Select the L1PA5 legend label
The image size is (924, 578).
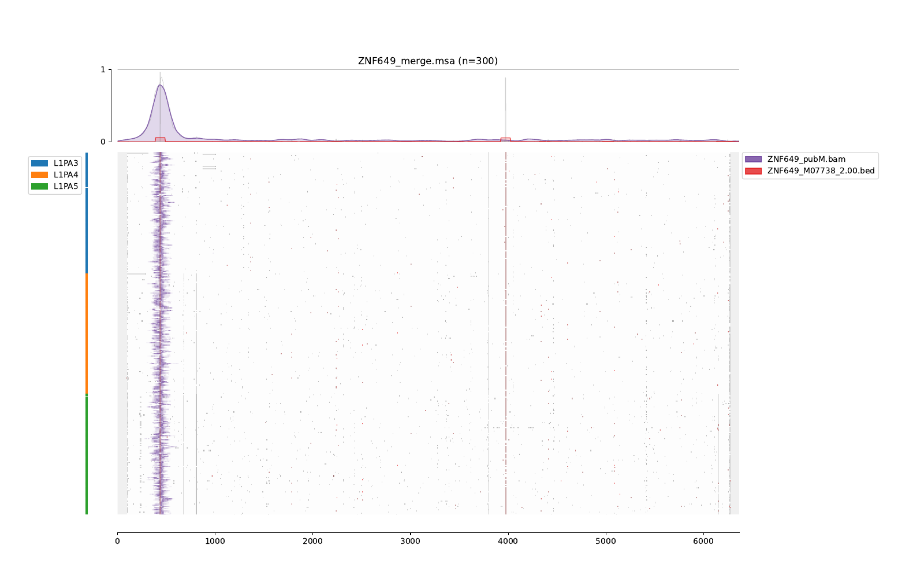[66, 187]
